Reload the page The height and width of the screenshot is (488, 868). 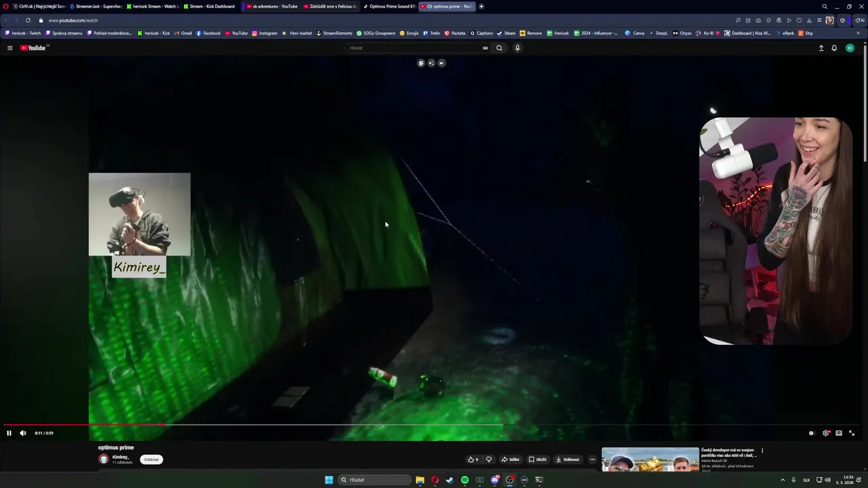(x=28, y=20)
